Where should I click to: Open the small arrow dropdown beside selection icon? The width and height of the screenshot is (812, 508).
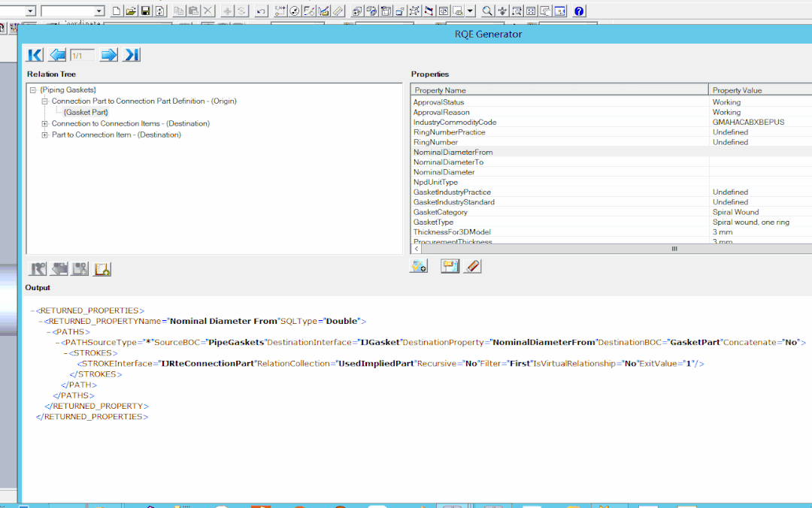[470, 11]
